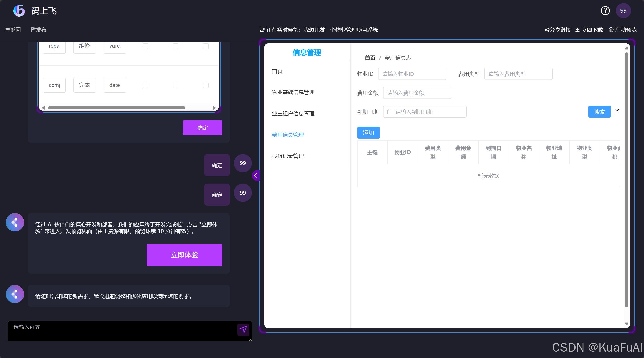The width and height of the screenshot is (644, 358).
Task: Click the 99 user badge icon
Action: coord(623,11)
